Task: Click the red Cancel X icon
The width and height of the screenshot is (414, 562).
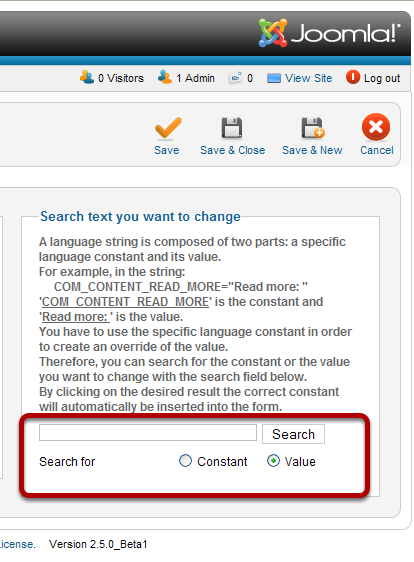Action: point(376,127)
